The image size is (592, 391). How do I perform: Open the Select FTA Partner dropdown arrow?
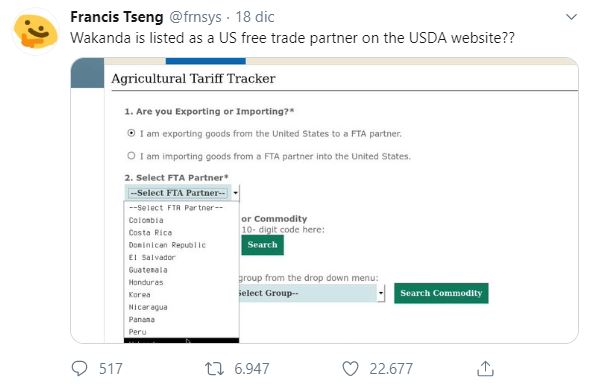pyautogui.click(x=235, y=193)
